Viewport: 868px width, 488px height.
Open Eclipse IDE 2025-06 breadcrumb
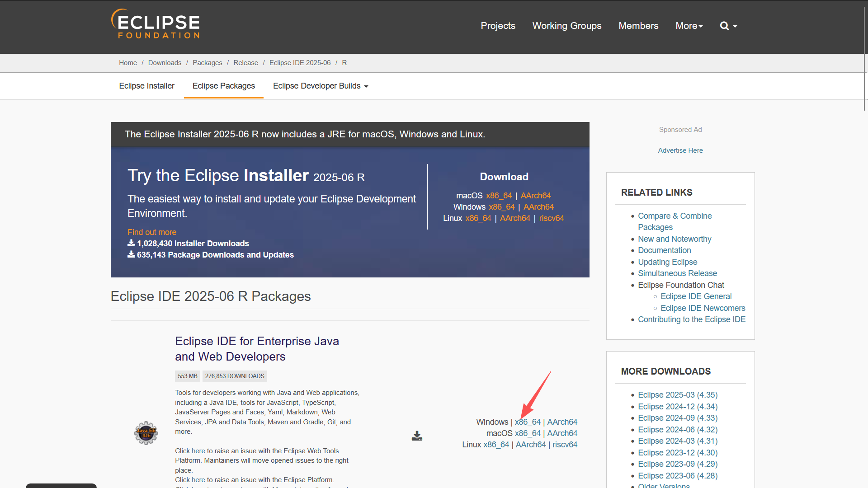[x=300, y=63]
